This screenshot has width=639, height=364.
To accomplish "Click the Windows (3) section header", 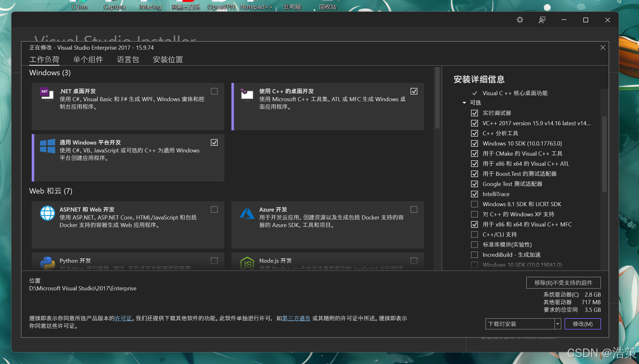I will click(x=50, y=73).
